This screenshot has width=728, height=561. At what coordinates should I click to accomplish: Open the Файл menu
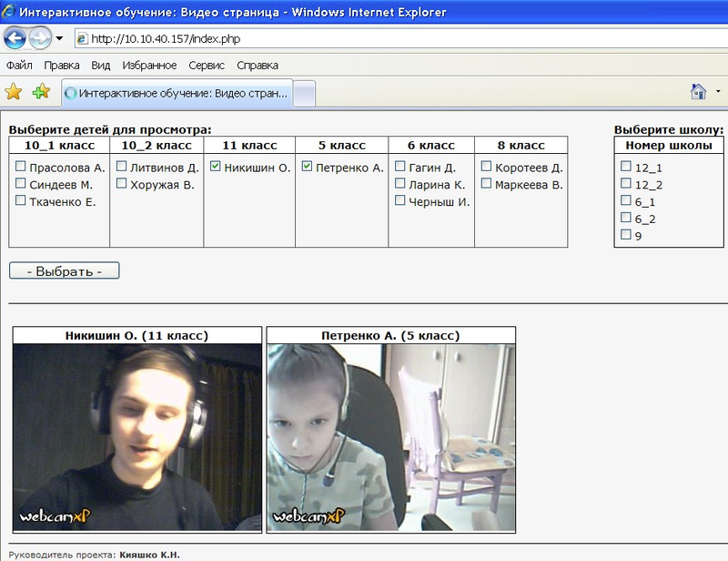(19, 66)
